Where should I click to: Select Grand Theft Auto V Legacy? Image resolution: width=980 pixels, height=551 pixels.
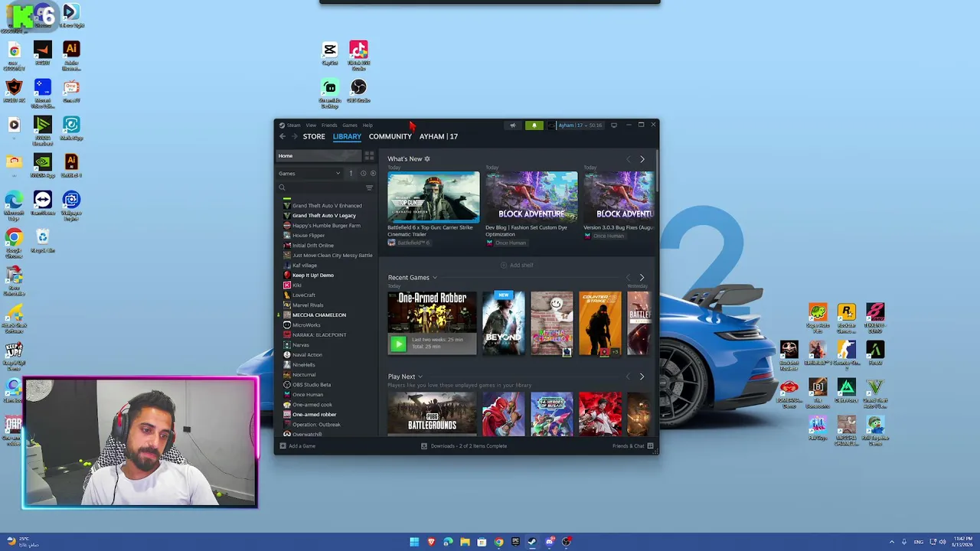(324, 216)
